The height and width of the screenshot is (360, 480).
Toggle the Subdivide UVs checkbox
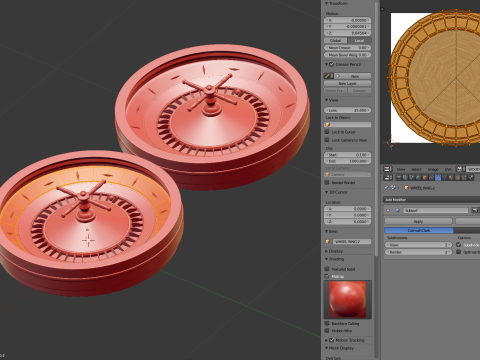click(x=459, y=245)
